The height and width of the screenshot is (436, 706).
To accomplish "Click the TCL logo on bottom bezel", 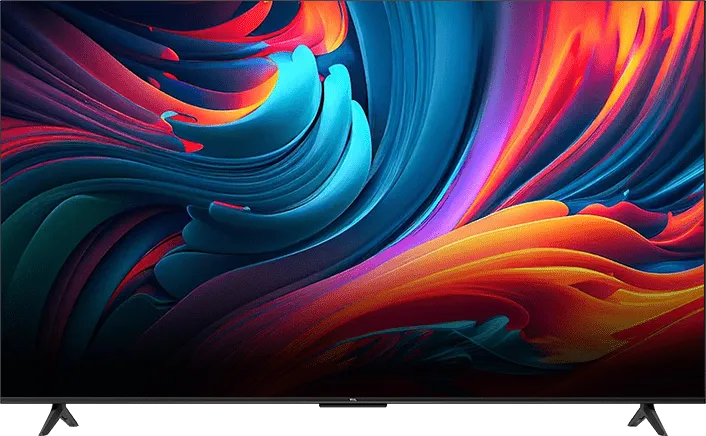I will tap(353, 400).
